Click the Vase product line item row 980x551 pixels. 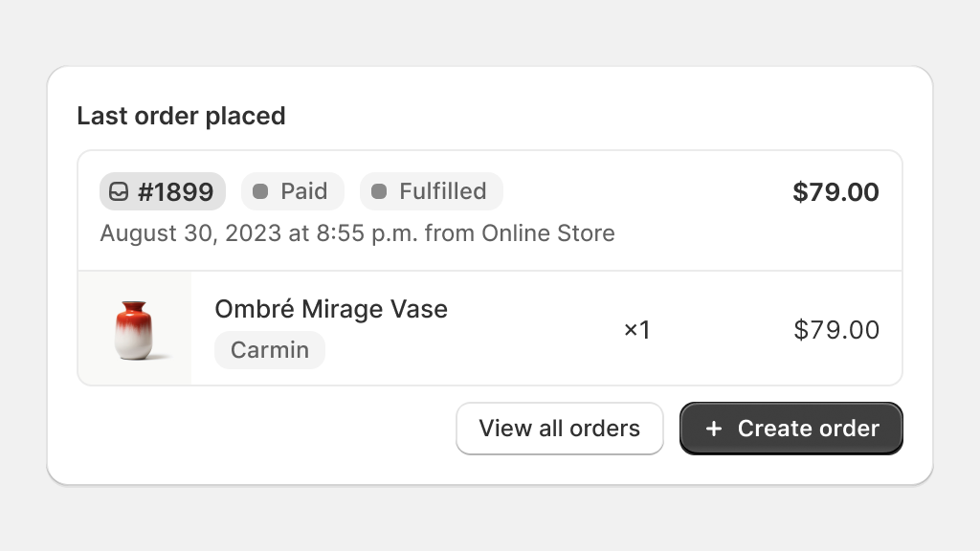pyautogui.click(x=490, y=329)
